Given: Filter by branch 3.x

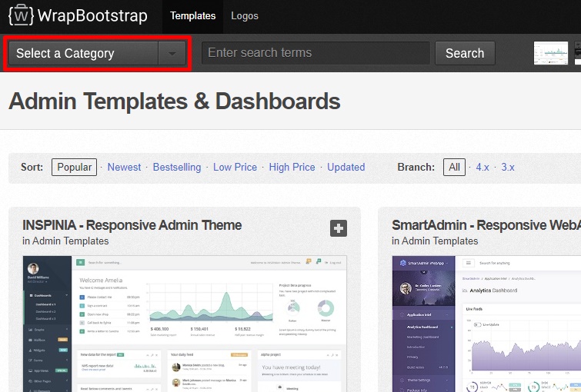Looking at the screenshot, I should point(508,168).
